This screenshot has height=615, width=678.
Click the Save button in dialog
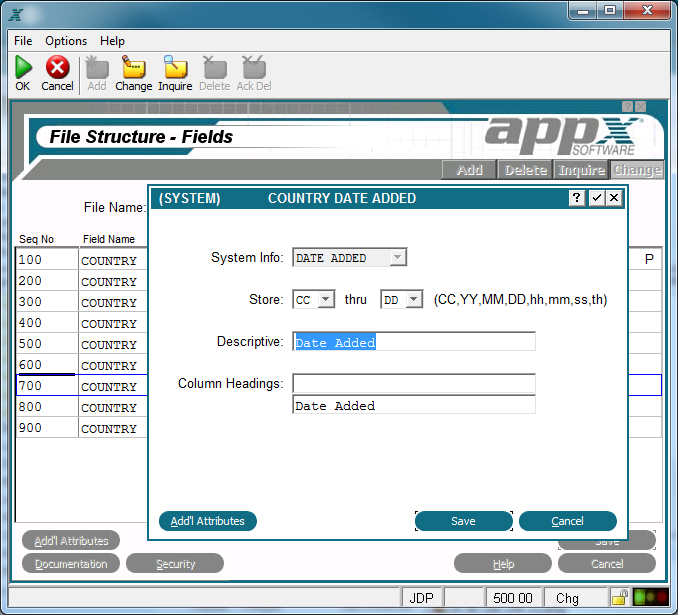pos(464,521)
